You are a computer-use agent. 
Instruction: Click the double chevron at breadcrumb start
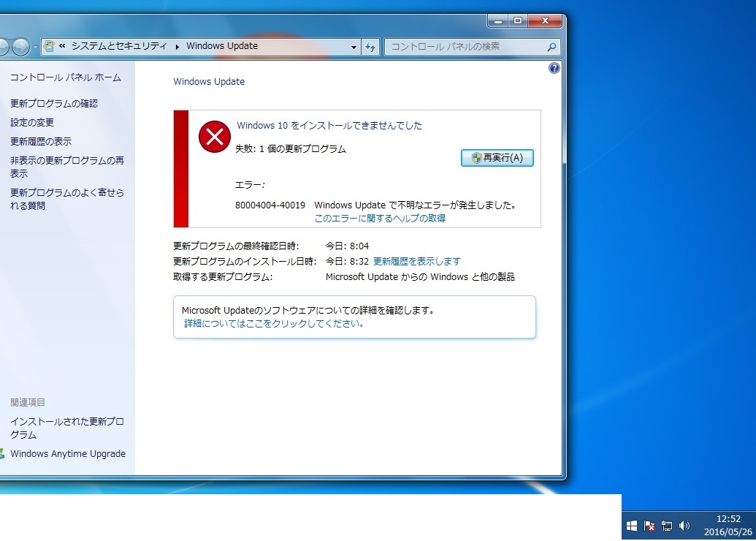tap(62, 46)
